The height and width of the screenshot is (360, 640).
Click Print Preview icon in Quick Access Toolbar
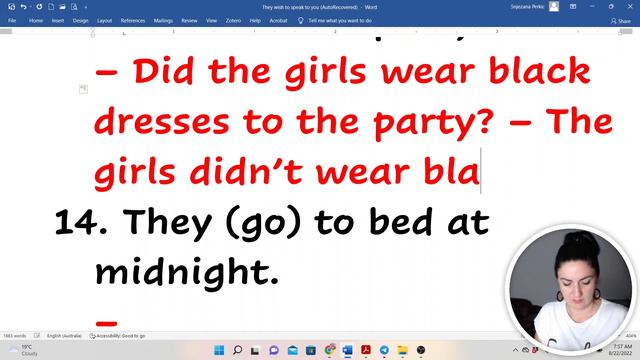[74, 7]
